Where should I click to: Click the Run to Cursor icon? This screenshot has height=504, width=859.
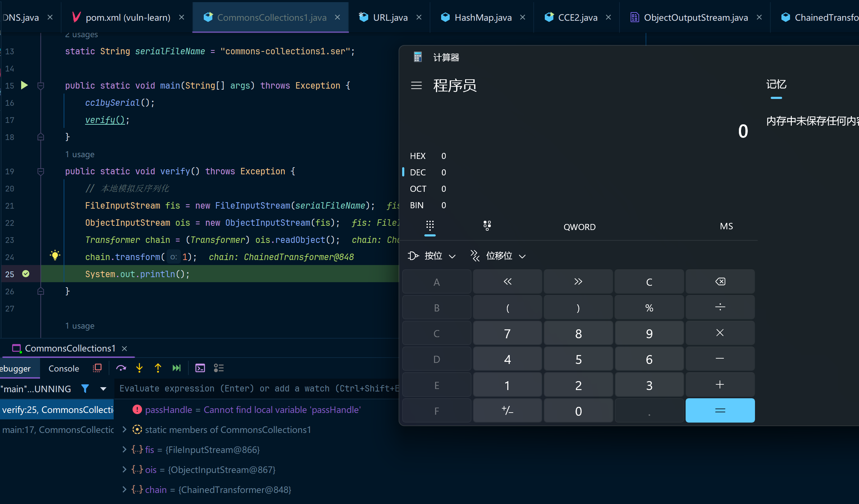pos(177,368)
